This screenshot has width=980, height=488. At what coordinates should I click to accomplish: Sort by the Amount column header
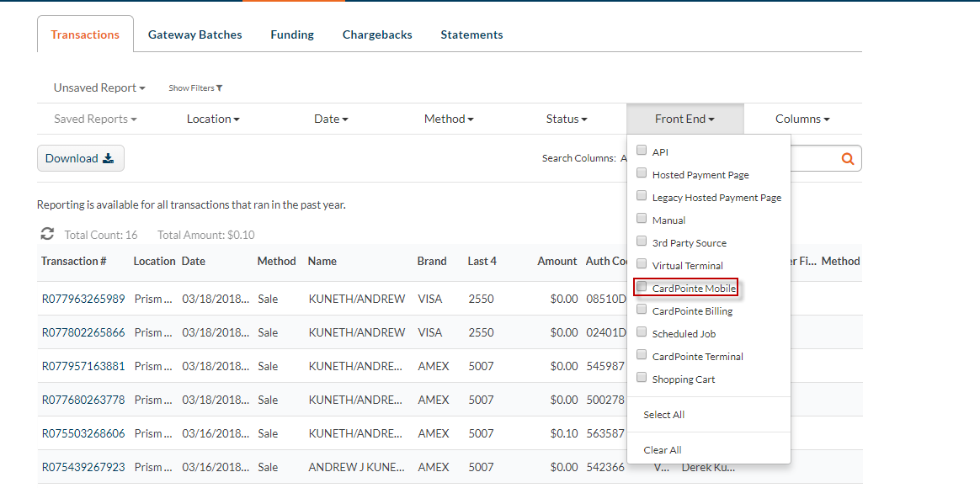click(x=557, y=261)
